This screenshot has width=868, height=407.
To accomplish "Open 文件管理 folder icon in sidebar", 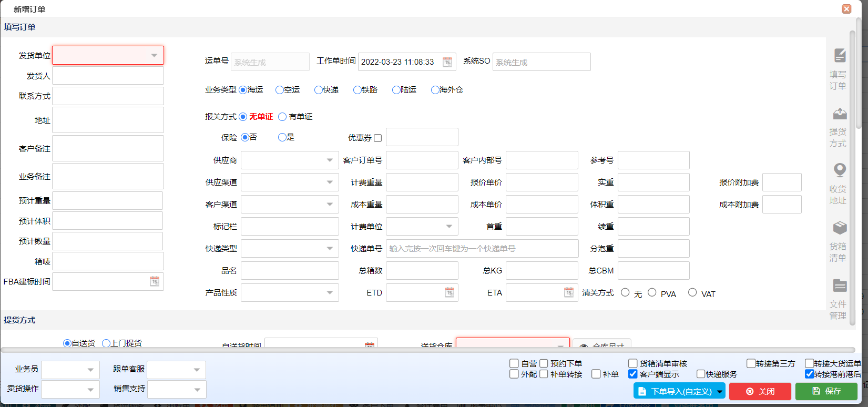I will 840,286.
